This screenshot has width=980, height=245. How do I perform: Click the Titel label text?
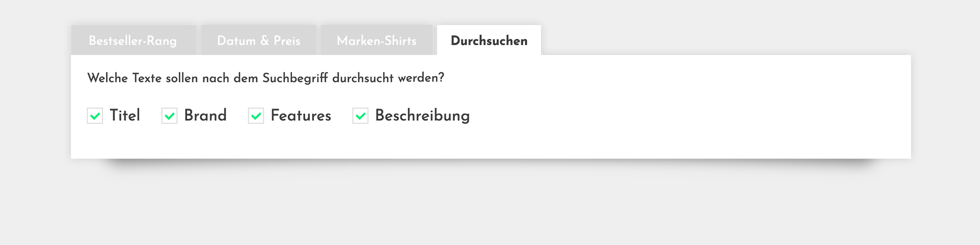pos(125,115)
